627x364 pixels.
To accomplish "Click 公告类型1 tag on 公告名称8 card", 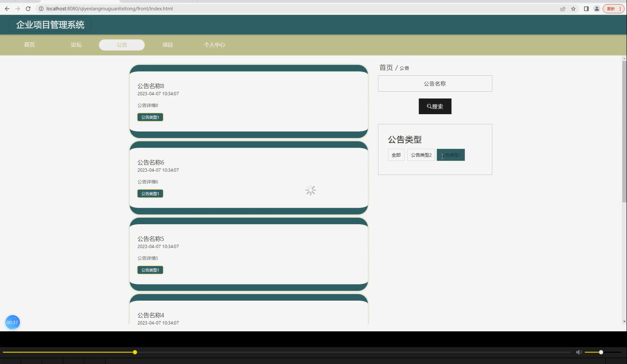I will click(150, 117).
